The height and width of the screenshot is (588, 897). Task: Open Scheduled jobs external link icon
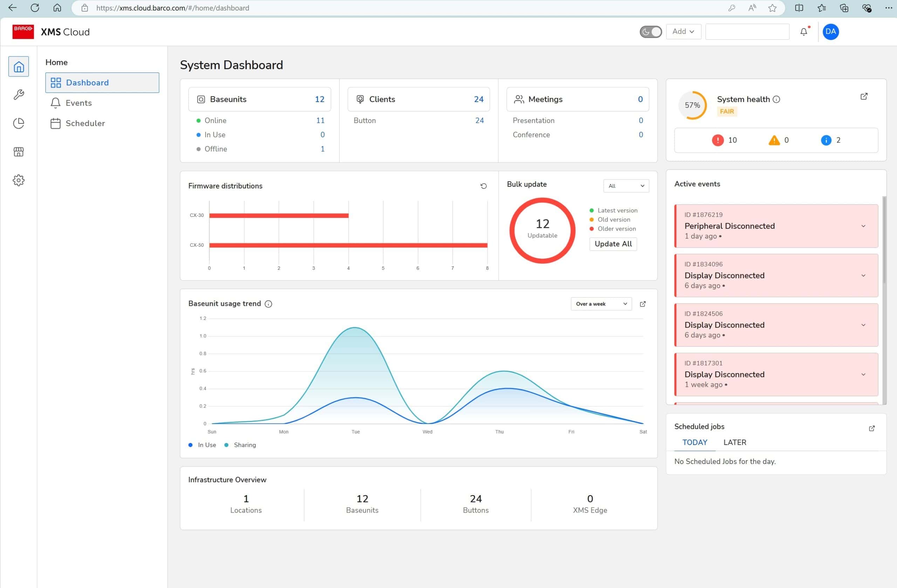(872, 428)
